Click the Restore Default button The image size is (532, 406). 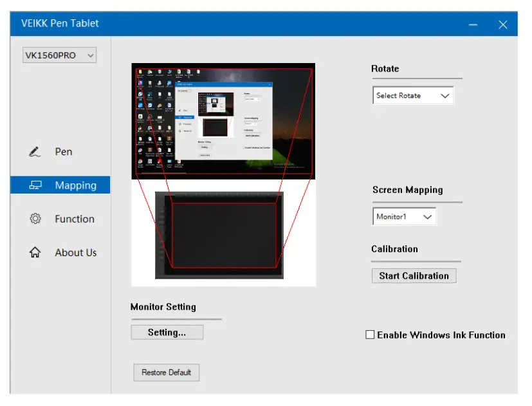click(167, 372)
